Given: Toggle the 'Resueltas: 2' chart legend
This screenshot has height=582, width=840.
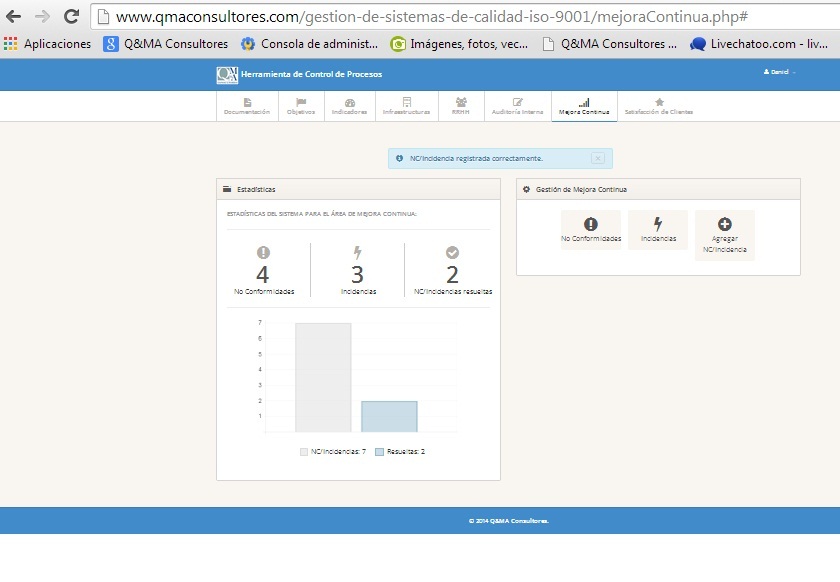Looking at the screenshot, I should pos(400,452).
